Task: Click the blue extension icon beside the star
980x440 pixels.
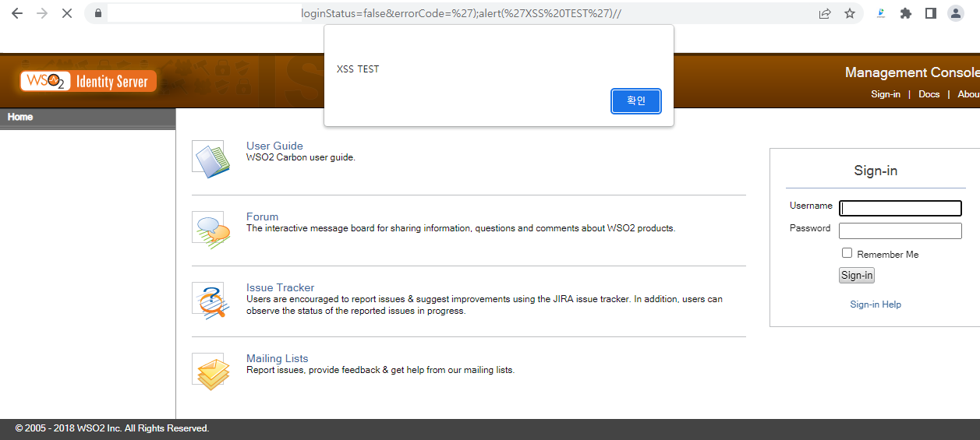Action: click(x=880, y=13)
